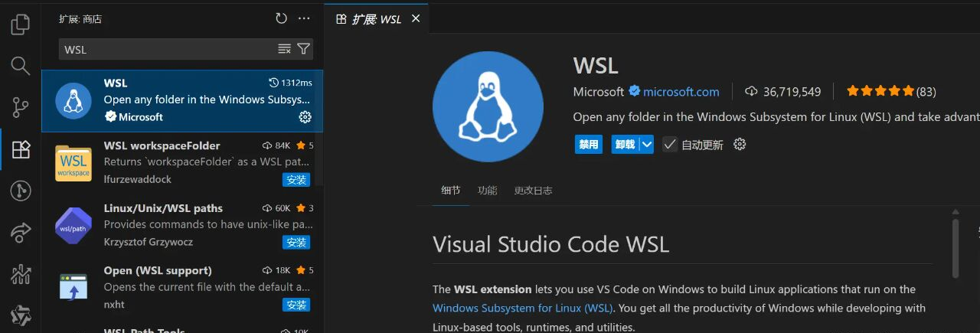
Task: Install the Linux/Unix/WSL paths extension
Action: [296, 242]
